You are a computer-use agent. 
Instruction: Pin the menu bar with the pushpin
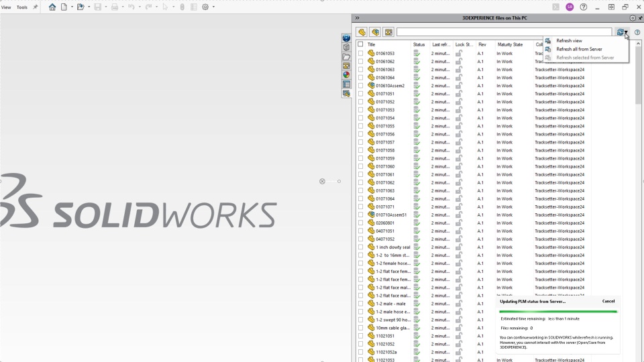(x=36, y=7)
